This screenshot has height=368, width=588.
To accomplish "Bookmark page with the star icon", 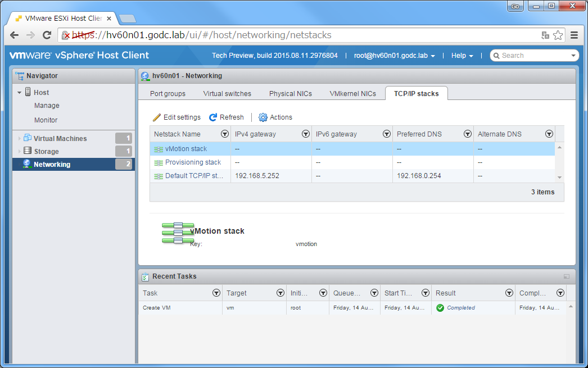I will (x=558, y=35).
